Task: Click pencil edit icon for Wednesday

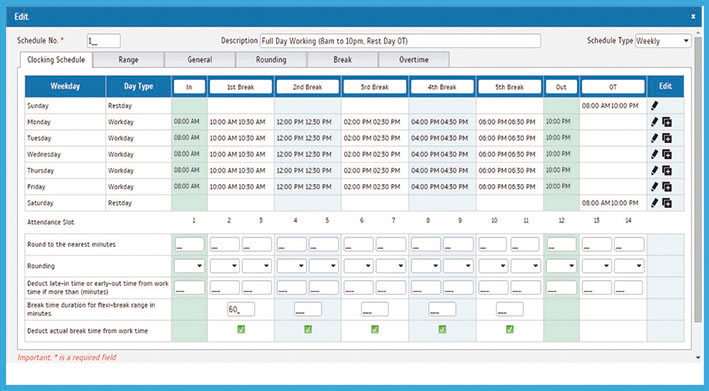Action: point(654,154)
